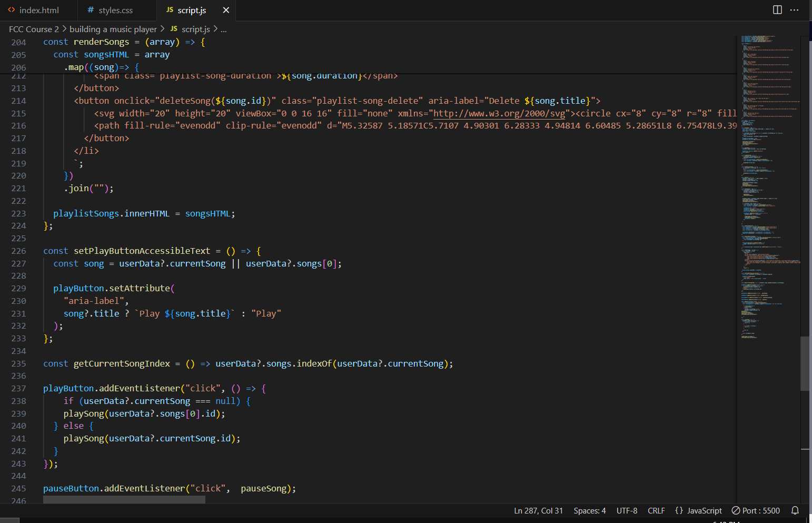Open the Spaces: 4 indentation setting
This screenshot has width=812, height=523.
589,510
